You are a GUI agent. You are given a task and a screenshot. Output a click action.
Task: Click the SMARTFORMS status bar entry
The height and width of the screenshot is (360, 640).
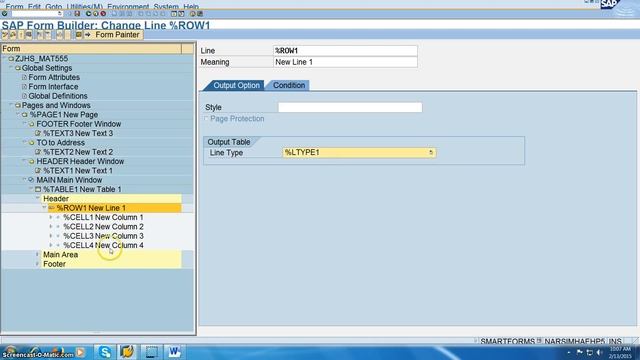click(507, 341)
